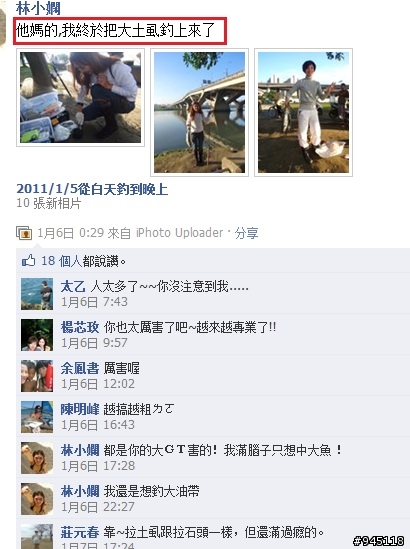Open commenter 楊芯玫's profile name
Image resolution: width=410 pixels, height=549 pixels.
pyautogui.click(x=80, y=328)
